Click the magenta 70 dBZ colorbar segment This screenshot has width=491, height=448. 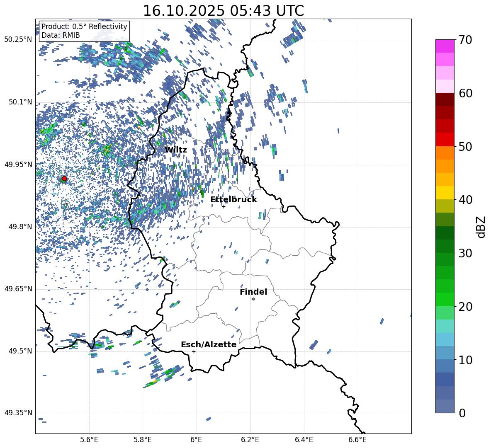(445, 46)
